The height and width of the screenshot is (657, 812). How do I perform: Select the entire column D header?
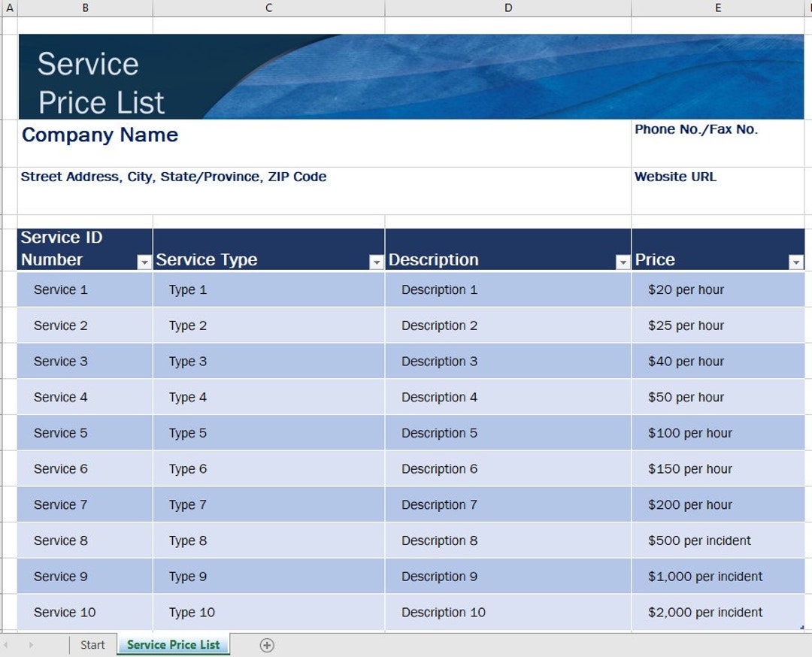pyautogui.click(x=508, y=8)
